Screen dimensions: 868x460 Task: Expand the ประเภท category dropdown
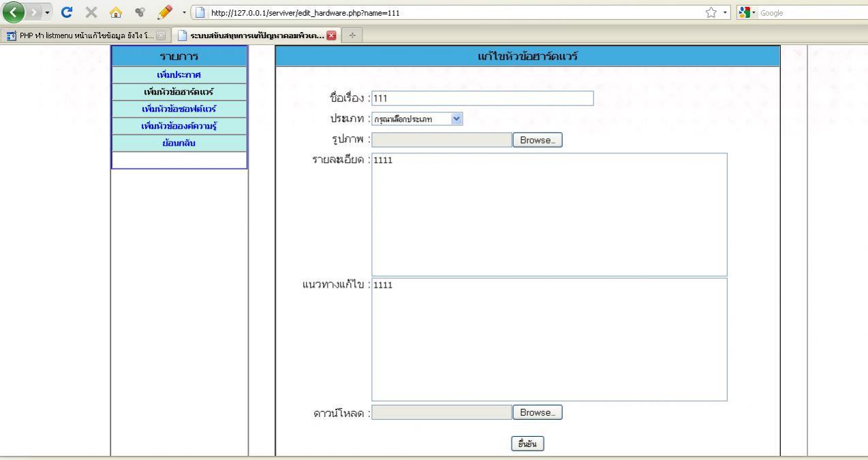tap(417, 119)
